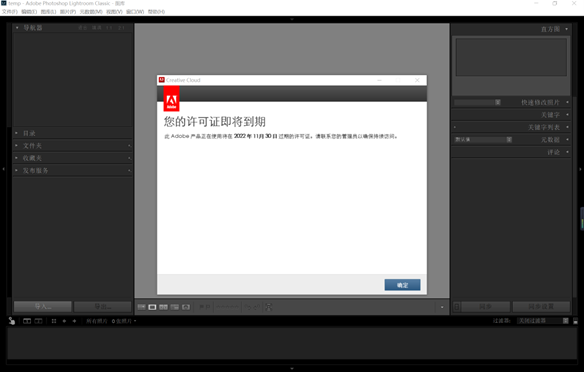Select People view icon in toolbar
Screen dimensions: 584x372
[186, 307]
